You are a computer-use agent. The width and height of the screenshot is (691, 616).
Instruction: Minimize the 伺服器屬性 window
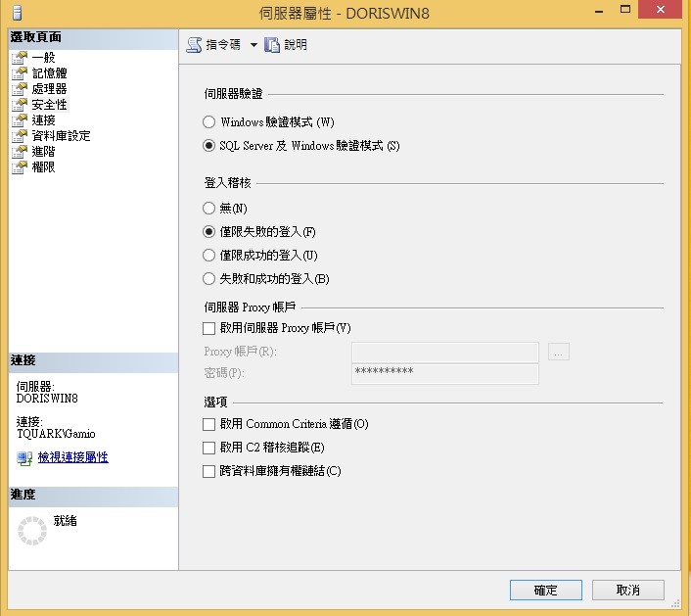[599, 11]
